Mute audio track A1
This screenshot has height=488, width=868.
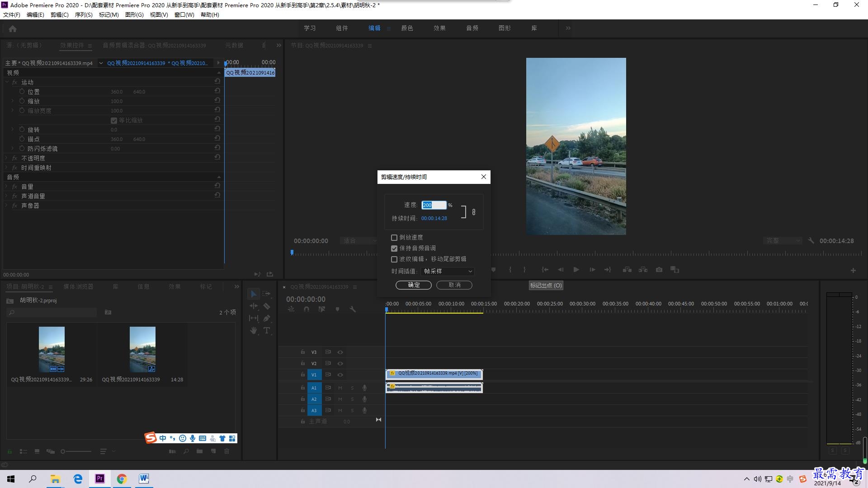coord(340,388)
